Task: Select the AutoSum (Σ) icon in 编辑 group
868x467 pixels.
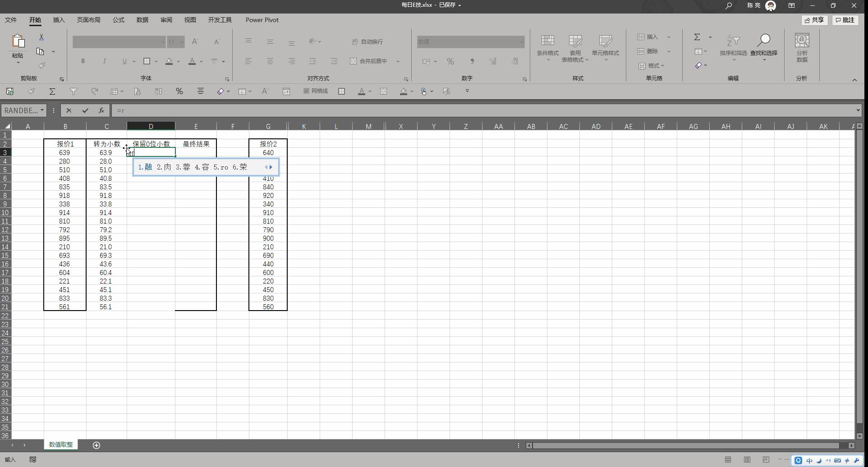Action: pos(697,37)
